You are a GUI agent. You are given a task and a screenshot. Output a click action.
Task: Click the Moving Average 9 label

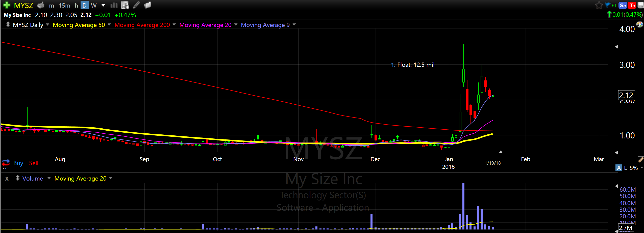265,25
